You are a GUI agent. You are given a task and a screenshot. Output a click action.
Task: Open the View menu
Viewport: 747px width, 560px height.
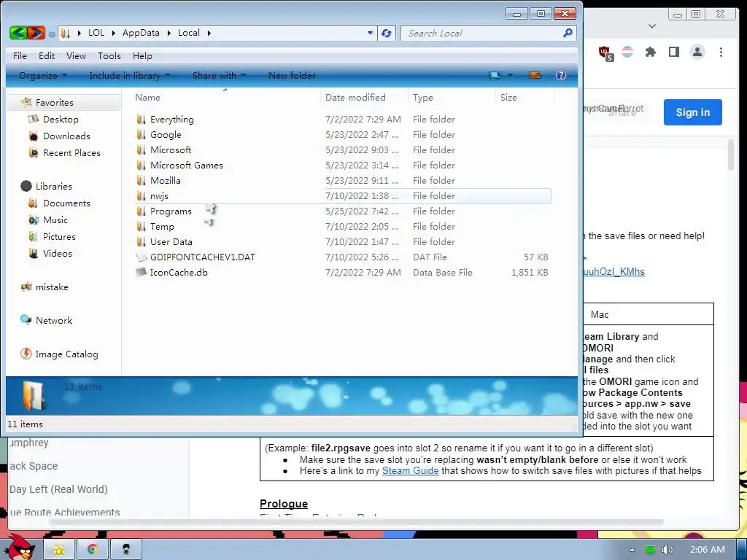[76, 55]
